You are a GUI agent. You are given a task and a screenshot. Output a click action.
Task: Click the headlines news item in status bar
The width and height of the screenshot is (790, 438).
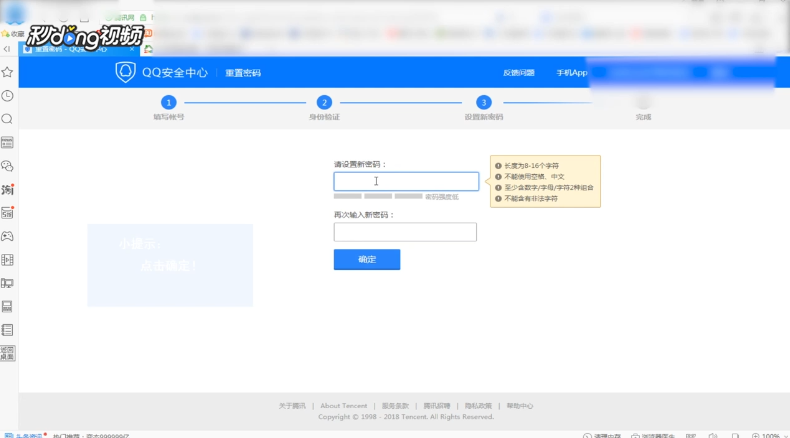[25, 435]
